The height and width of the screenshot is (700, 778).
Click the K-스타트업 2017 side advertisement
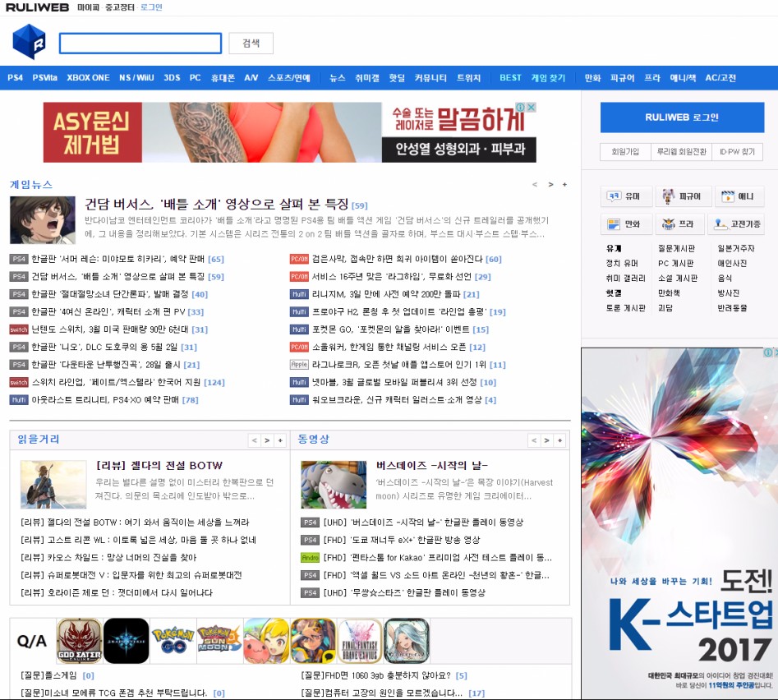(679, 523)
